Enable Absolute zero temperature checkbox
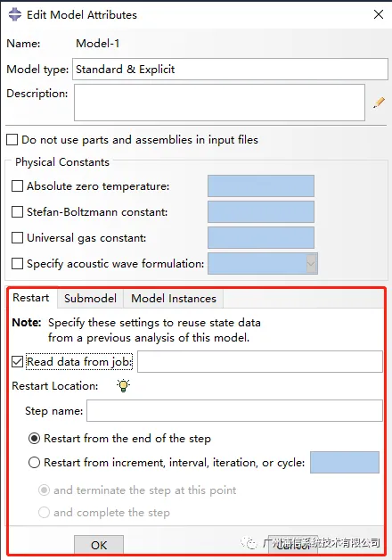 tap(17, 186)
